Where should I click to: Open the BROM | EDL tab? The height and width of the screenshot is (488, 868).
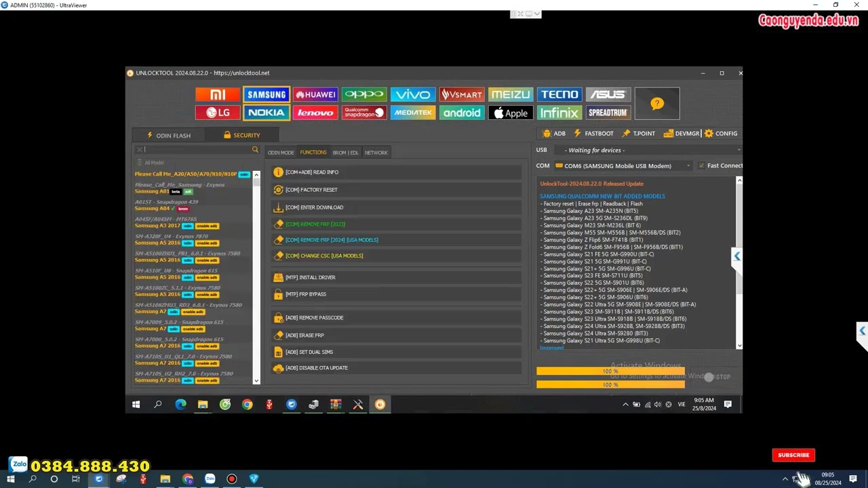tap(345, 153)
